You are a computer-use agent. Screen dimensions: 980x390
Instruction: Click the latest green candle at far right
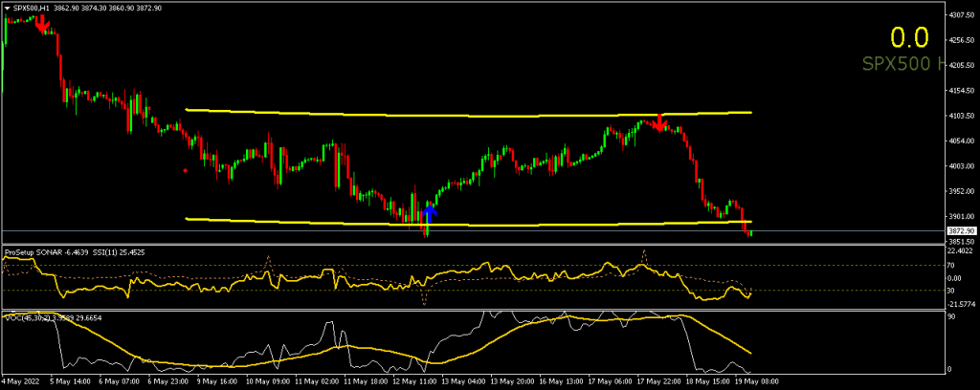(752, 232)
